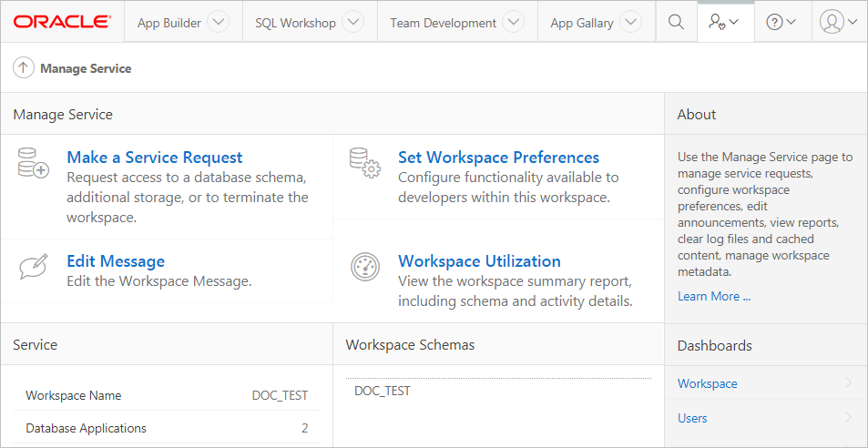The image size is (868, 448).
Task: Open the search magnifier icon
Action: click(676, 23)
